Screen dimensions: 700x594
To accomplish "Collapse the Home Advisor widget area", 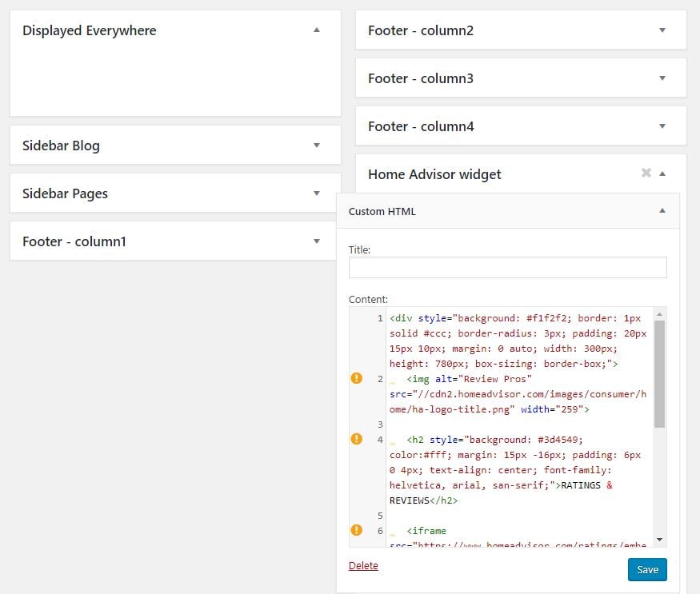I will click(662, 173).
